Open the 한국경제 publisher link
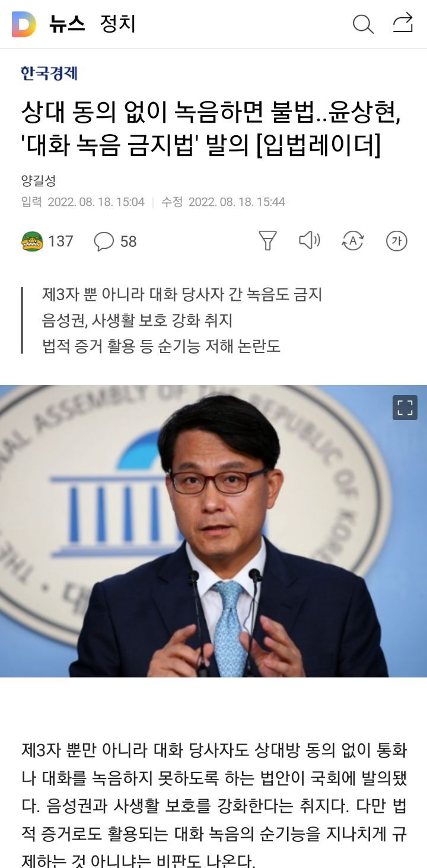Screen dimensions: 427x868 coord(49,74)
